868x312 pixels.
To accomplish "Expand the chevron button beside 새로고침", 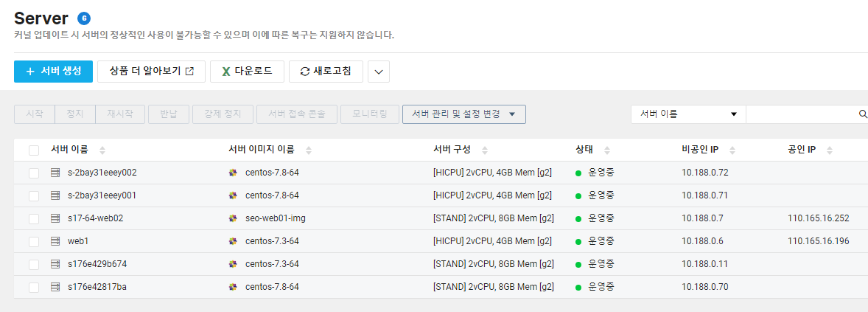I will pyautogui.click(x=379, y=72).
